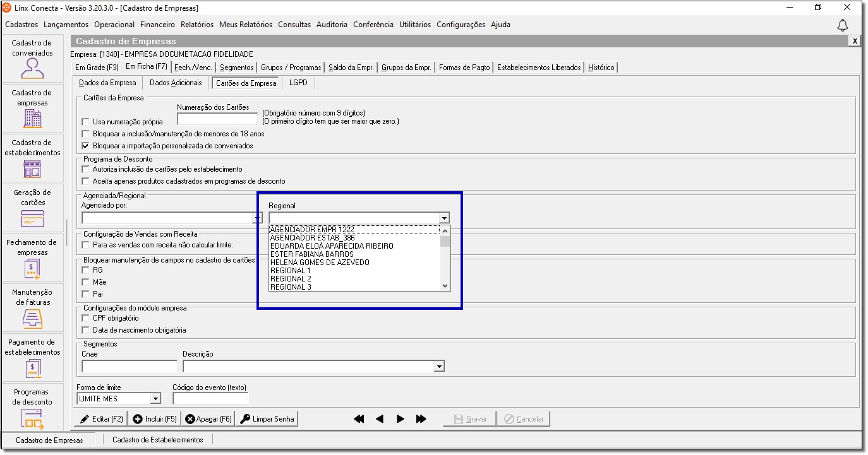Image resolution: width=868 pixels, height=455 pixels.
Task: Open the Cadastros menu
Action: tap(22, 25)
